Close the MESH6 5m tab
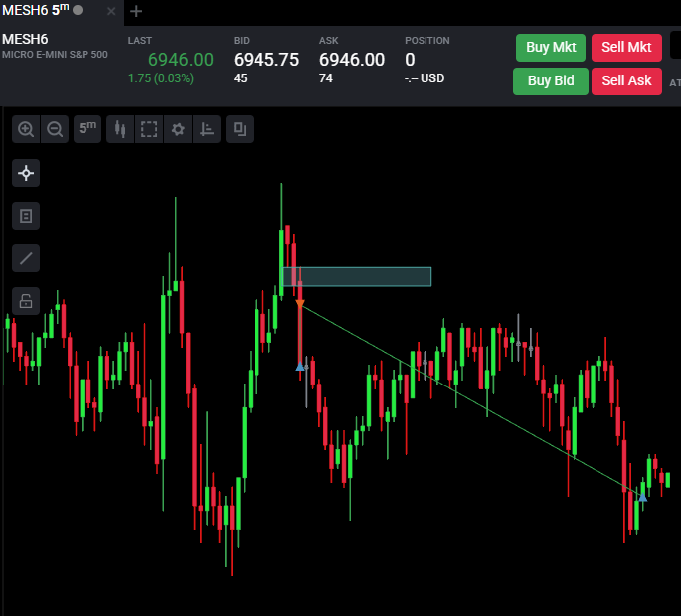Screen dimensions: 681x616 [x=111, y=11]
